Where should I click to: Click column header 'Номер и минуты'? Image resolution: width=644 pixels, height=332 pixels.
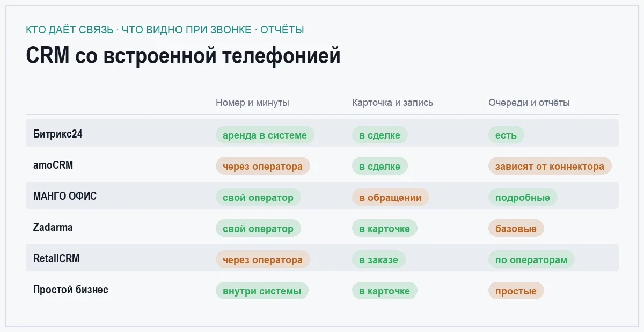pos(252,103)
